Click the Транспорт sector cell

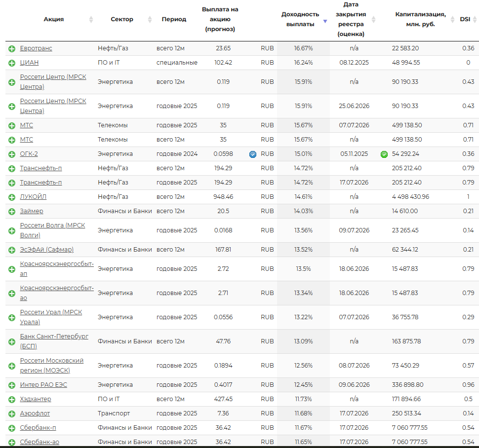click(114, 413)
